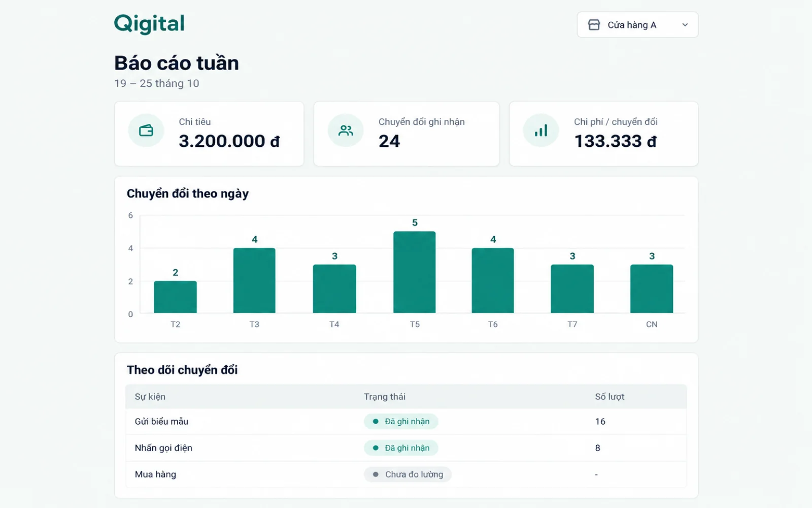812x508 pixels.
Task: Click the Báo cáo tuần heading
Action: coord(177,63)
